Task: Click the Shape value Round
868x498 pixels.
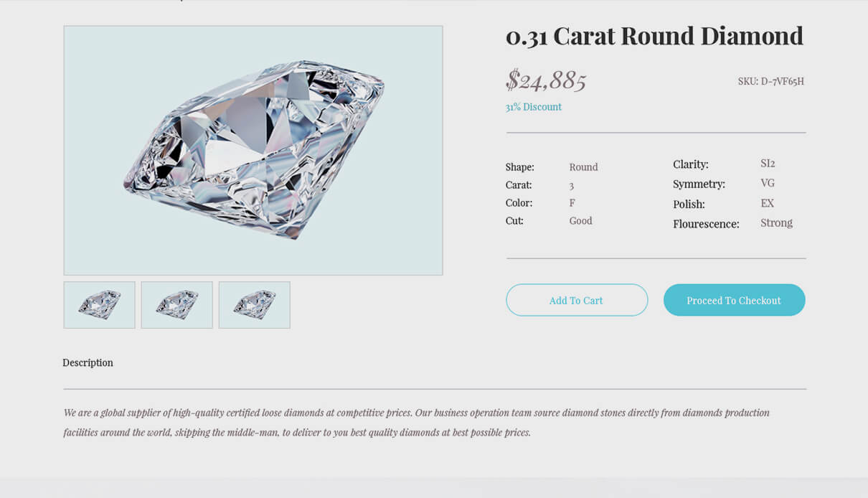Action: 583,167
